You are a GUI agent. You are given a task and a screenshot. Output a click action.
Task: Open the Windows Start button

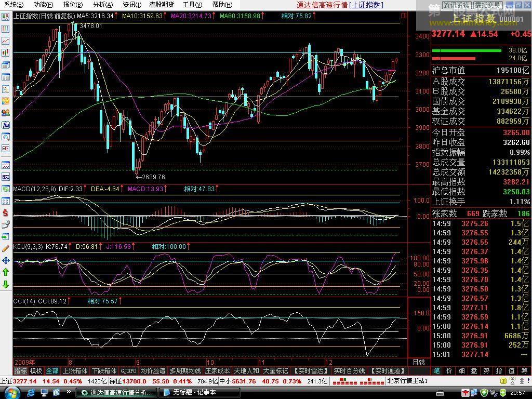pyautogui.click(x=11, y=393)
